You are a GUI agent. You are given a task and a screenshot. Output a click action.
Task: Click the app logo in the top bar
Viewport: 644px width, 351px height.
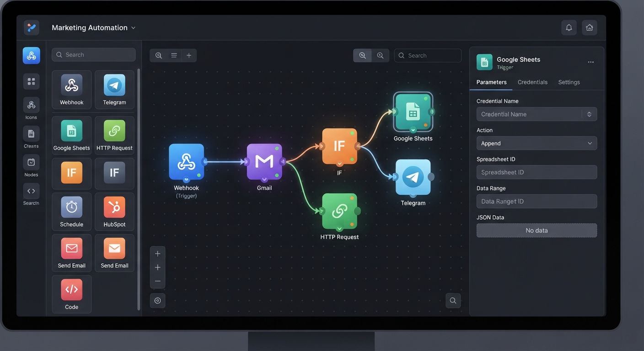coord(32,27)
